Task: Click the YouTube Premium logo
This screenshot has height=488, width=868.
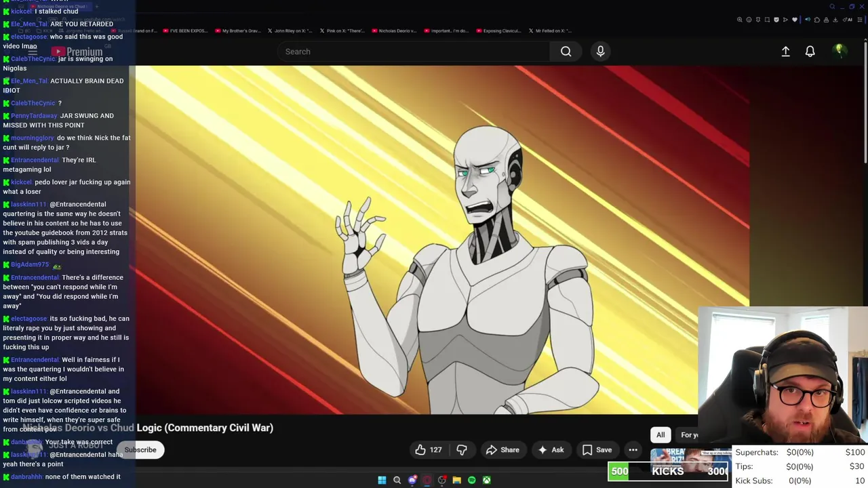Action: 77,52
